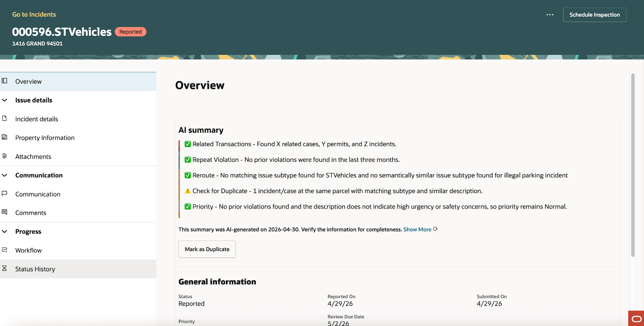Screen dimensions: 644x326
Task: Click the Communication chat bubble icon
Action: tap(5, 193)
